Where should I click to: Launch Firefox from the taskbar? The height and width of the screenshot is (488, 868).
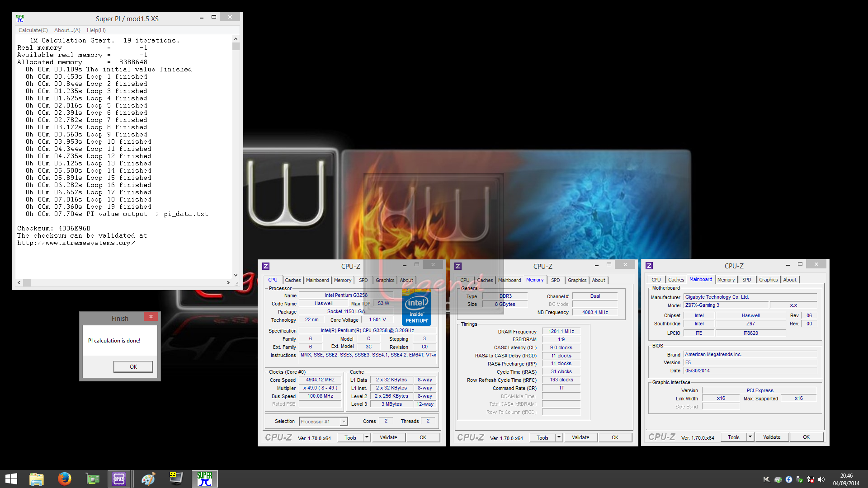[x=65, y=479]
